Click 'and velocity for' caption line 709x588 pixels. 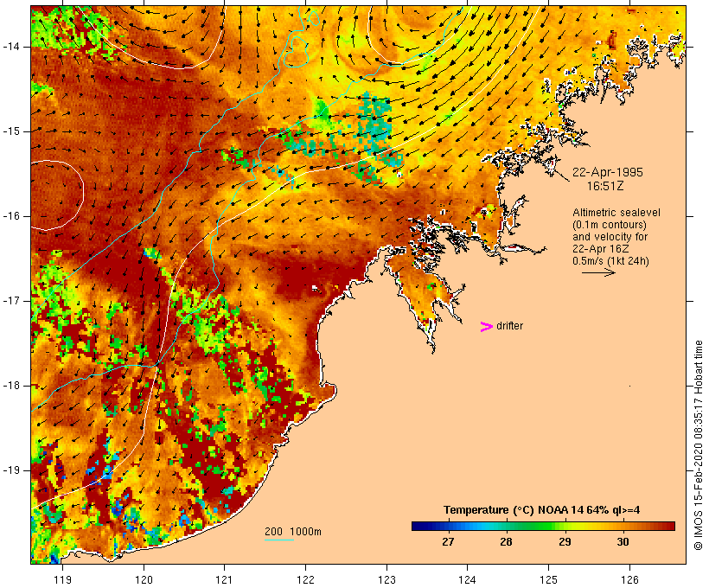[610, 237]
